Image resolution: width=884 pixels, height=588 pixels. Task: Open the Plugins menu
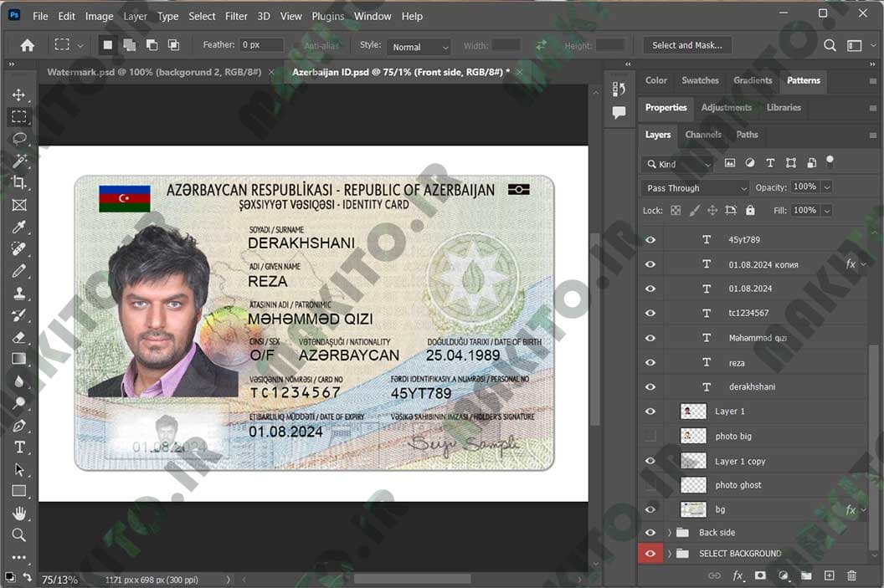point(328,17)
